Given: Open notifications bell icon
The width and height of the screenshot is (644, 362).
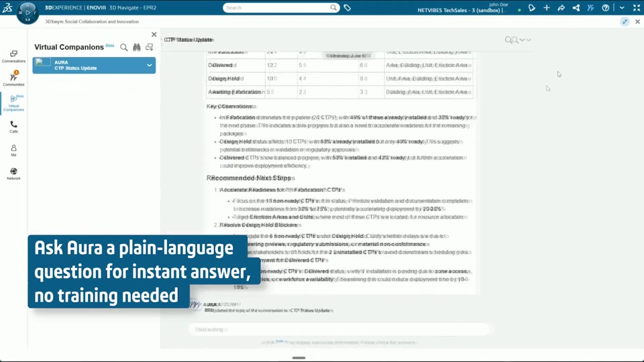Looking at the screenshot, I should [x=531, y=8].
